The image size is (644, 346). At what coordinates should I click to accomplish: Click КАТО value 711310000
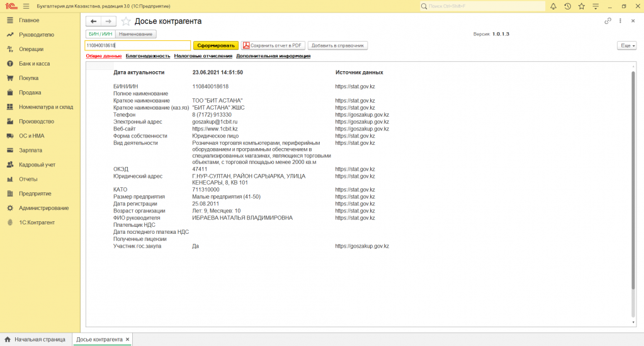point(206,190)
